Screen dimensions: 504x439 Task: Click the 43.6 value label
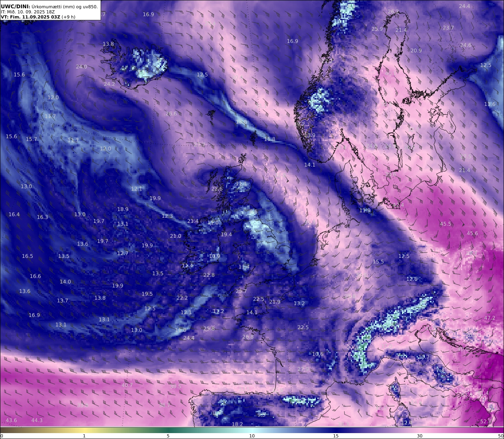click(11, 420)
